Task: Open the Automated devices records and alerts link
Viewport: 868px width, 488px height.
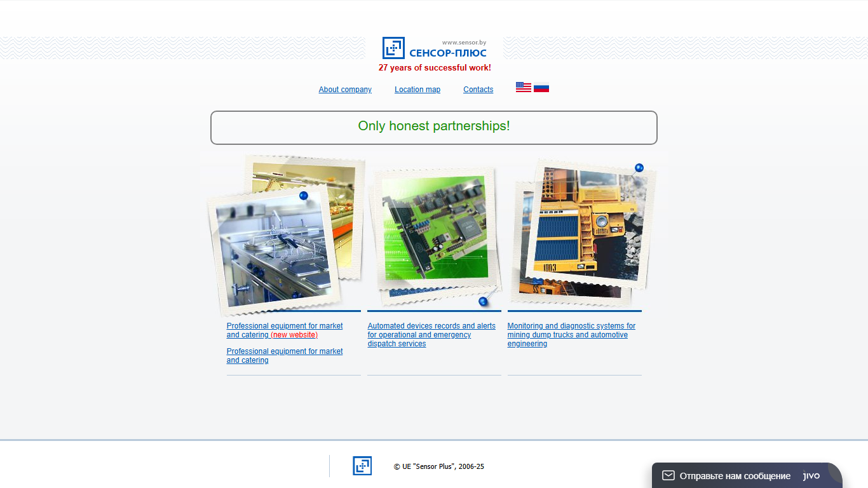Action: (x=431, y=335)
